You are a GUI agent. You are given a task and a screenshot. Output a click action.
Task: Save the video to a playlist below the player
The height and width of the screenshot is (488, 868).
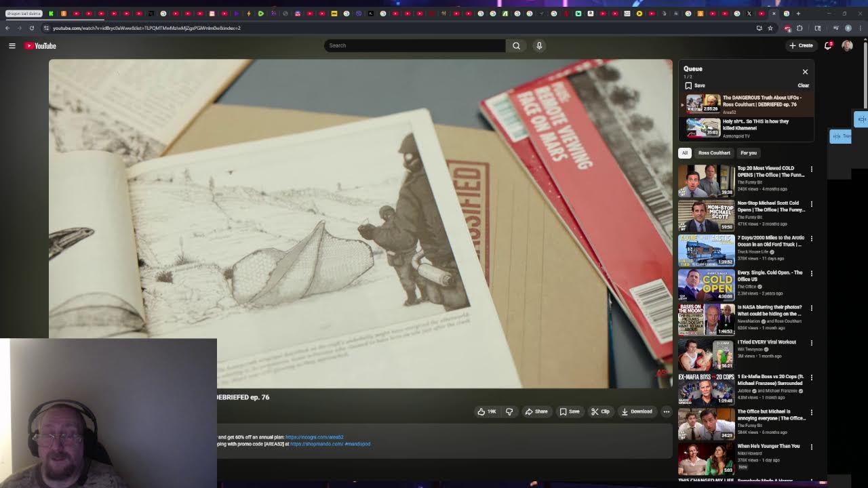coord(570,411)
